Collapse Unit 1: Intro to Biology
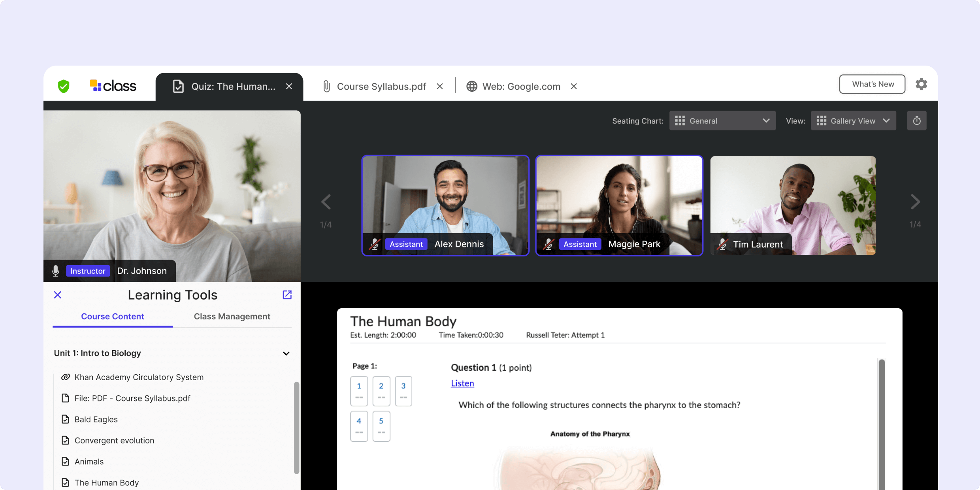This screenshot has height=490, width=980. [x=286, y=353]
